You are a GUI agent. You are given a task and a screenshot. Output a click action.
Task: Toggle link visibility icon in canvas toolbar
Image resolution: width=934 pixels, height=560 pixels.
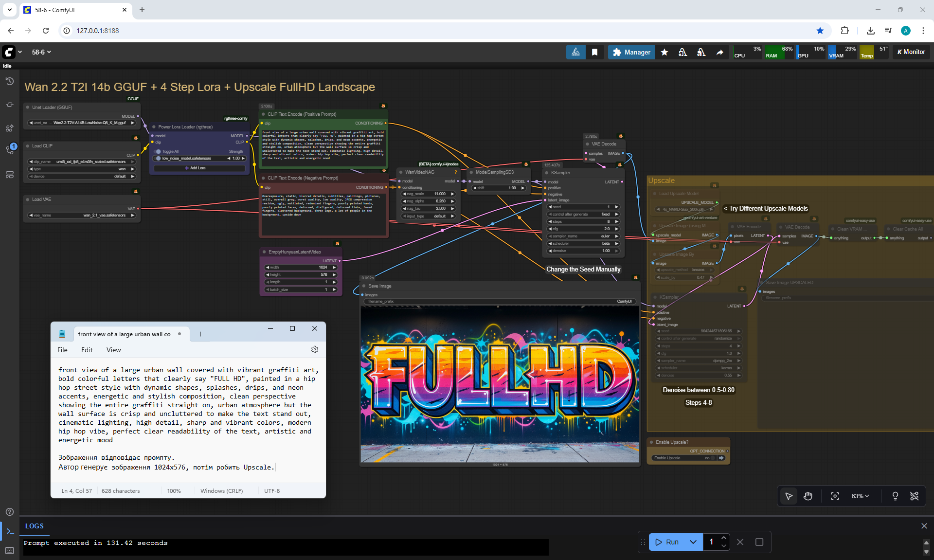click(x=914, y=496)
